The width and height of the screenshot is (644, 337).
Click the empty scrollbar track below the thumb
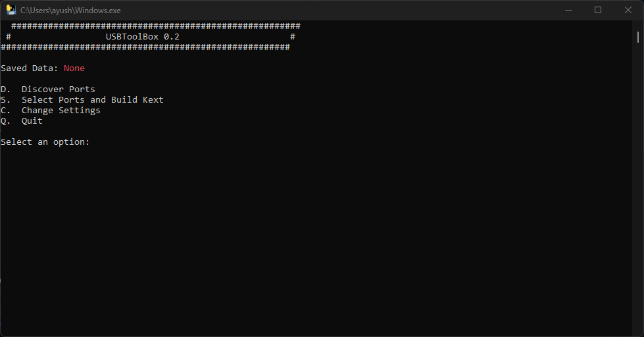tap(637, 185)
